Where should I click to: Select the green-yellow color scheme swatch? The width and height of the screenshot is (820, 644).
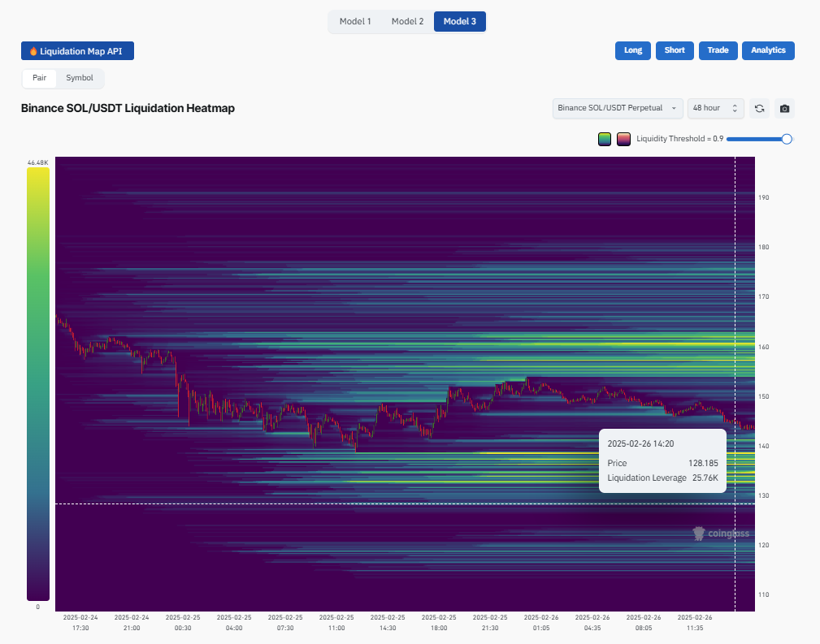[605, 139]
